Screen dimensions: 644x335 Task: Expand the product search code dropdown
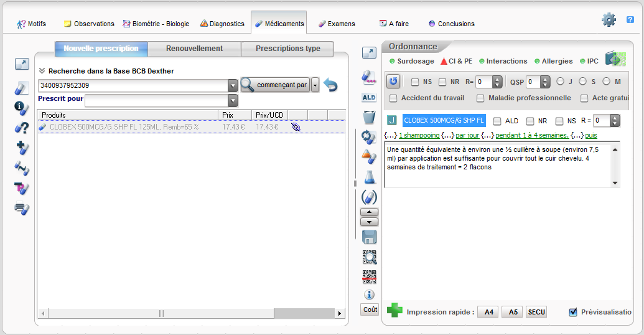(x=233, y=85)
